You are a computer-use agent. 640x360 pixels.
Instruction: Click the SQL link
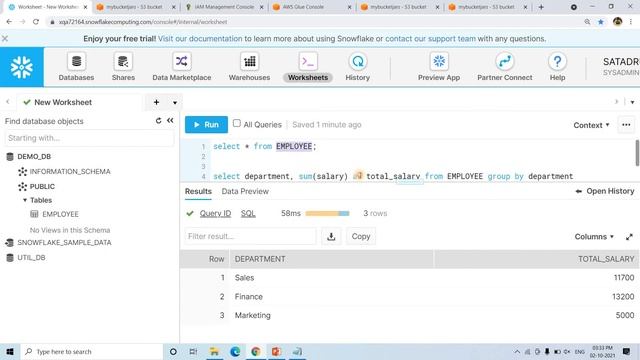[248, 213]
